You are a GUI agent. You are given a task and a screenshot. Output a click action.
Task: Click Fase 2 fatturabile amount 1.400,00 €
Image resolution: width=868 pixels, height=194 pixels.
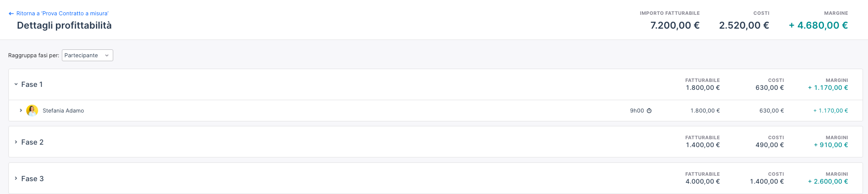click(703, 145)
